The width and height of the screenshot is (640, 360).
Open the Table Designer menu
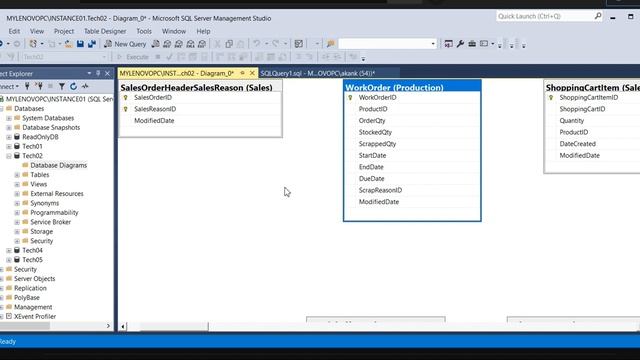[105, 31]
